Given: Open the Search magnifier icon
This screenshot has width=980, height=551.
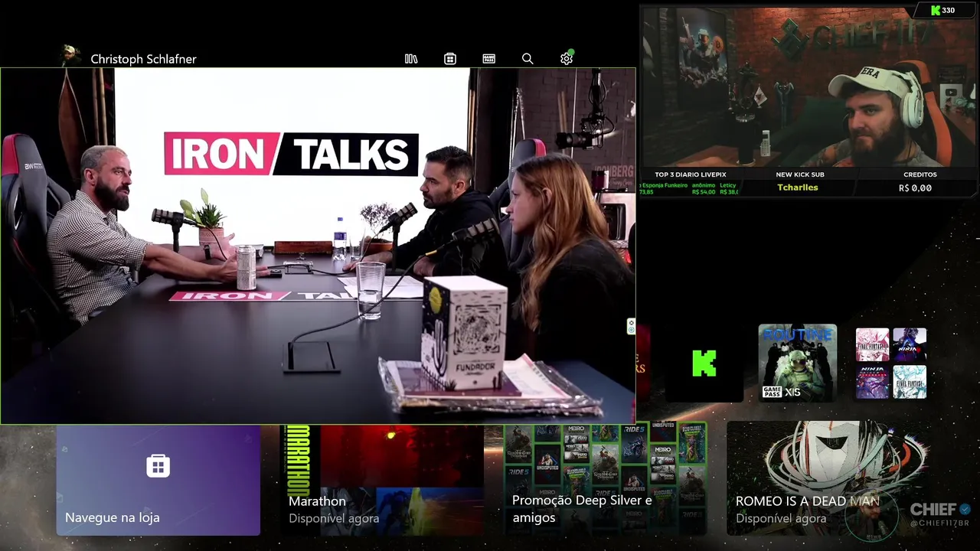Looking at the screenshot, I should [528, 59].
